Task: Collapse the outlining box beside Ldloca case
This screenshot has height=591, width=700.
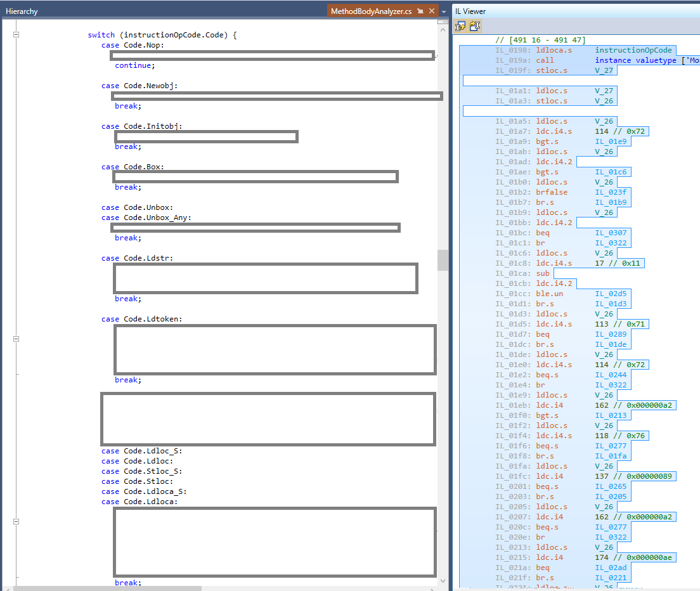Action: pyautogui.click(x=16, y=521)
